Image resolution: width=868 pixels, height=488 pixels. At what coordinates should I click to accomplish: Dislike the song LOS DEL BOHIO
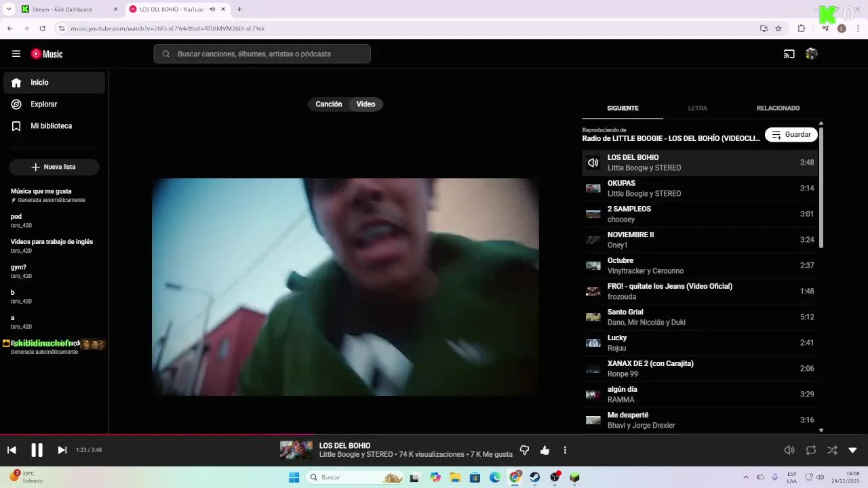tap(524, 450)
